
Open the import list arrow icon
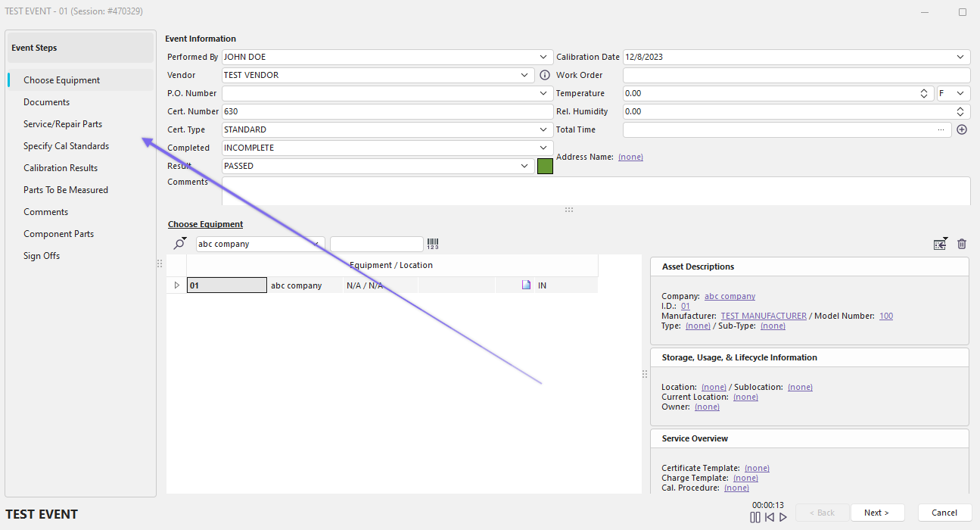click(x=940, y=244)
